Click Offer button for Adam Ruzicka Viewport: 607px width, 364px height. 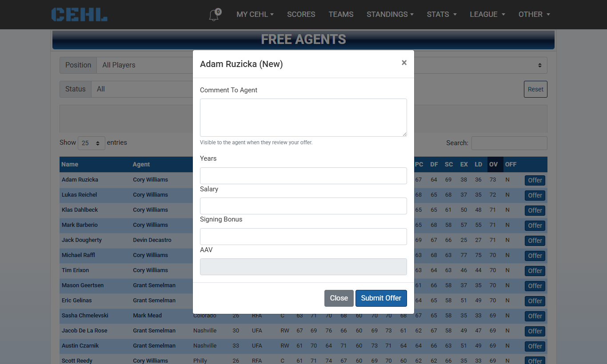coord(535,180)
